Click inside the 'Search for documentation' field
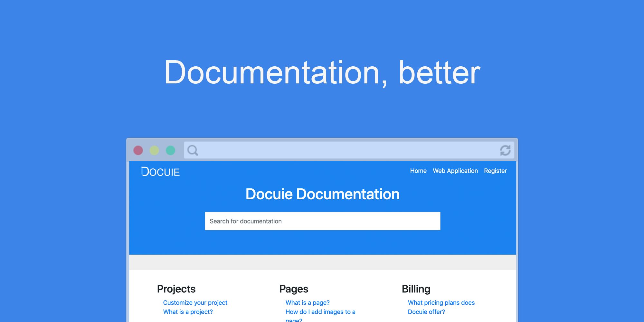644x322 pixels. (322, 221)
